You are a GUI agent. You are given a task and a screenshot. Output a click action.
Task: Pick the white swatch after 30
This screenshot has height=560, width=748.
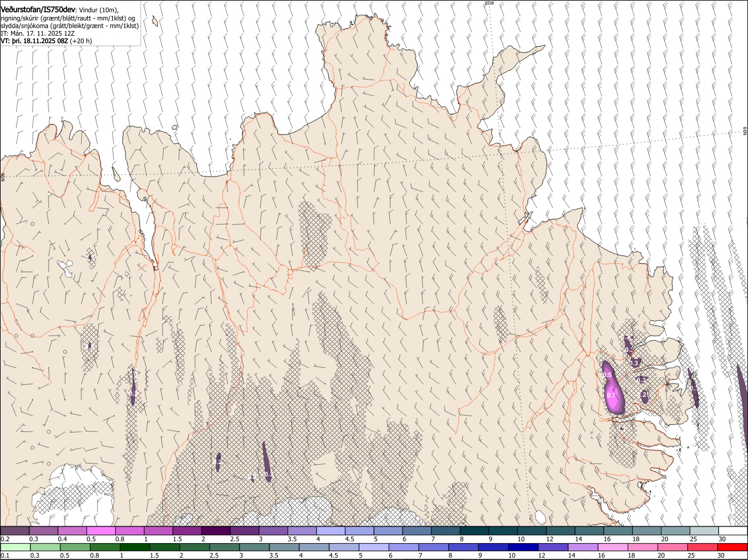733,531
